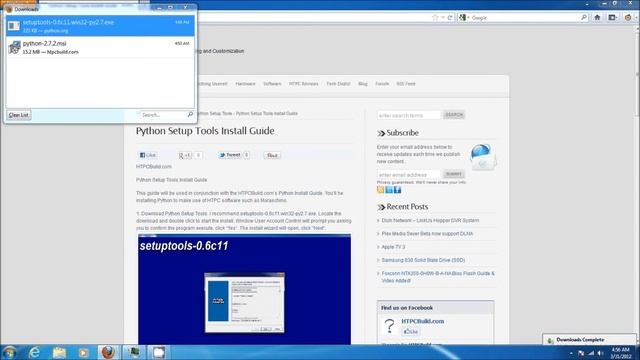Go to Firefox home page icon

pyautogui.click(x=597, y=18)
